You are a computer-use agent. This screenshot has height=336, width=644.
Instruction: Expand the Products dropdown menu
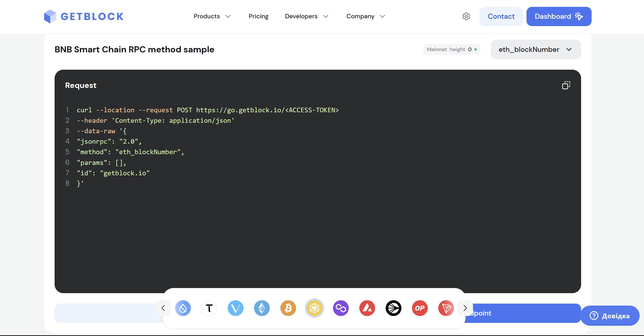212,16
